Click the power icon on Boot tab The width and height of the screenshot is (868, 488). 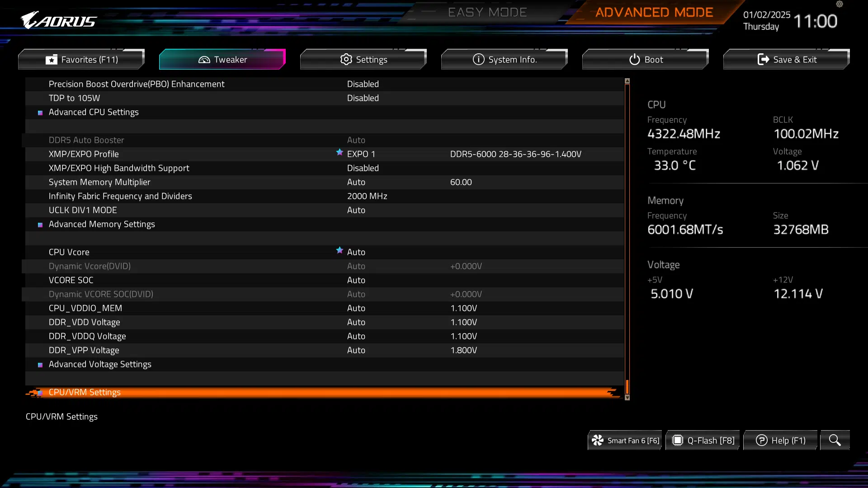coord(635,59)
